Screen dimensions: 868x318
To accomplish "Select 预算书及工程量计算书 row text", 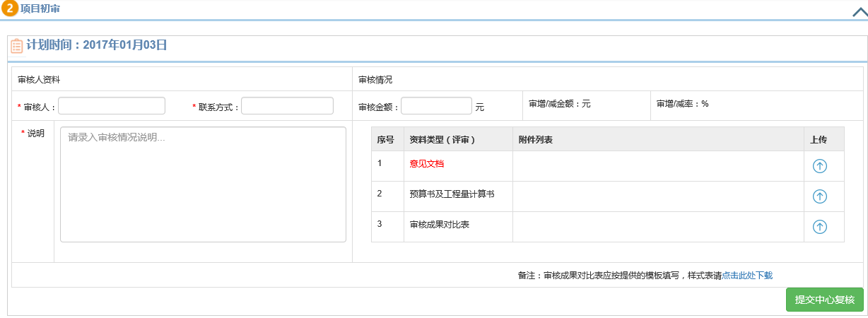I will [452, 194].
